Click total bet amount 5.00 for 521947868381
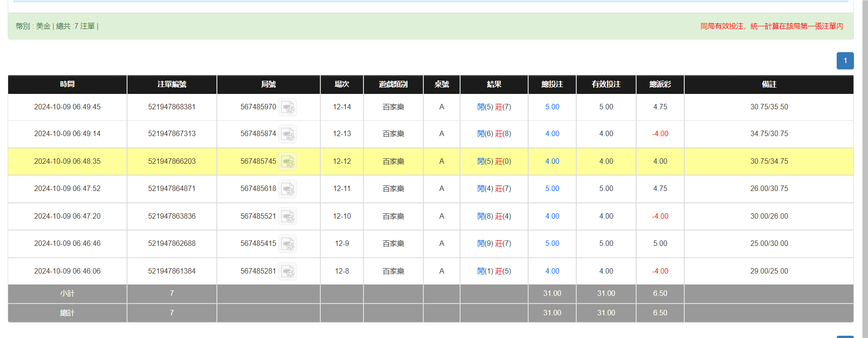Viewport: 868px width, 338px height. tap(552, 107)
